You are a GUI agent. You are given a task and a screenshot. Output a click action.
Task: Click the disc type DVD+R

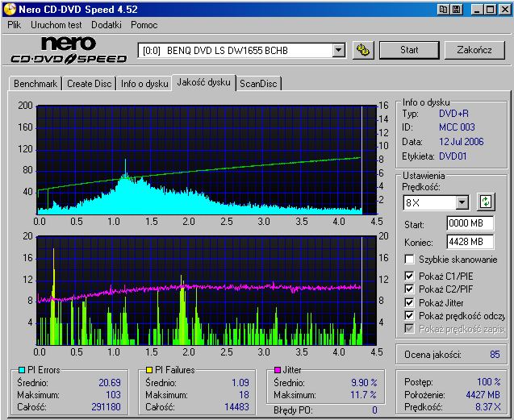pos(453,114)
